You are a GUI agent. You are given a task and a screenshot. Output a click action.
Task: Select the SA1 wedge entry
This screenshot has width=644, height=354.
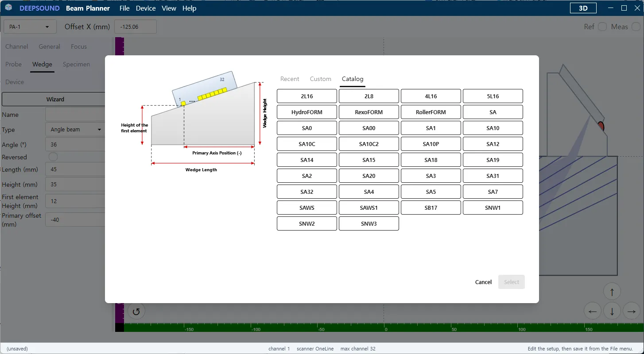431,128
